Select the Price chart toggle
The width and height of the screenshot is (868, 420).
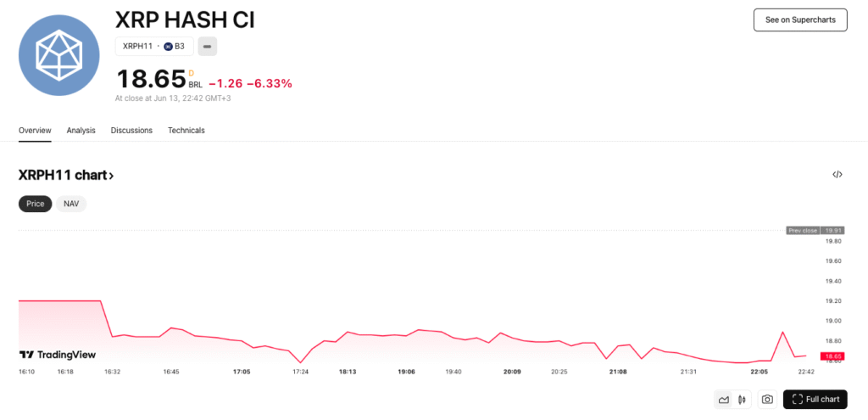(36, 204)
